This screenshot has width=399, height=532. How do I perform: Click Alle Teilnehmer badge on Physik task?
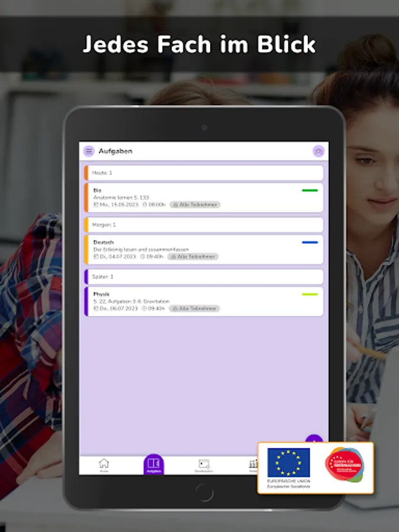click(194, 309)
